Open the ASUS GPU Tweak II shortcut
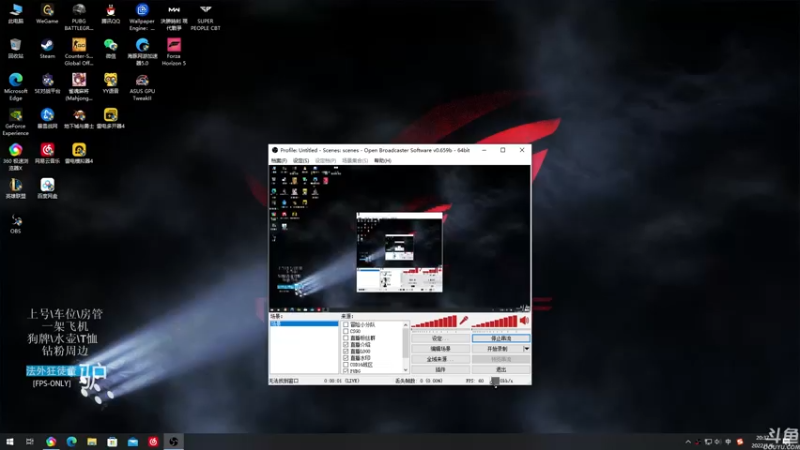The width and height of the screenshot is (800, 450). tap(142, 87)
